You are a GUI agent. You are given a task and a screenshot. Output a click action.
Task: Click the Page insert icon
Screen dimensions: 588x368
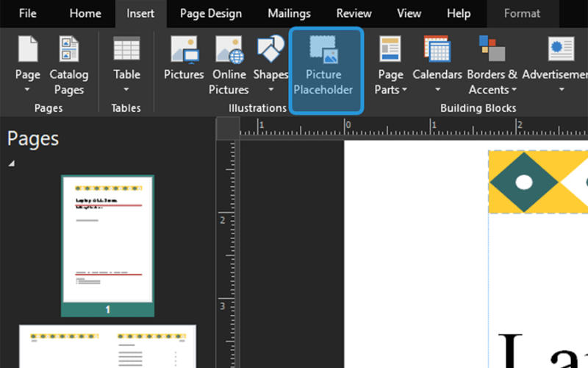(x=28, y=49)
